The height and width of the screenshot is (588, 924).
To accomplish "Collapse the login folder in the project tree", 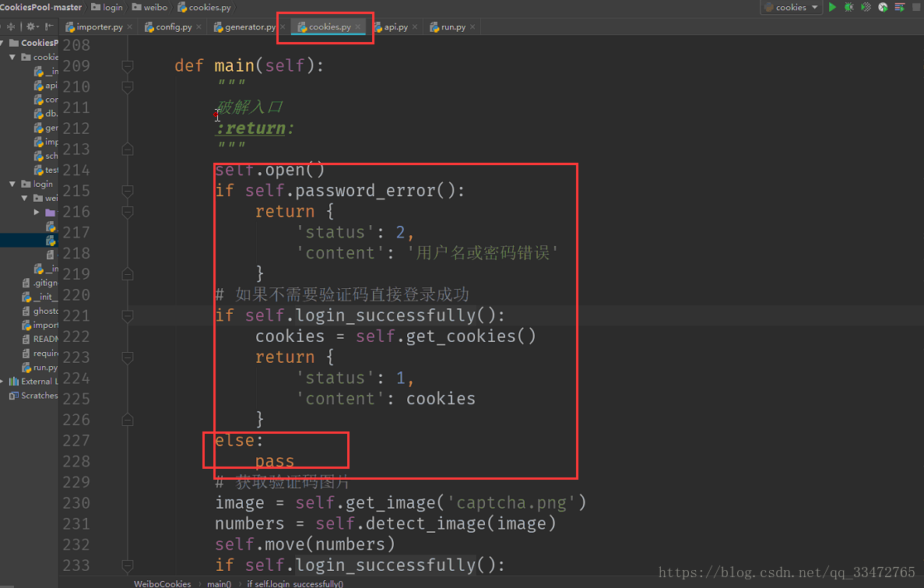I will [x=12, y=184].
